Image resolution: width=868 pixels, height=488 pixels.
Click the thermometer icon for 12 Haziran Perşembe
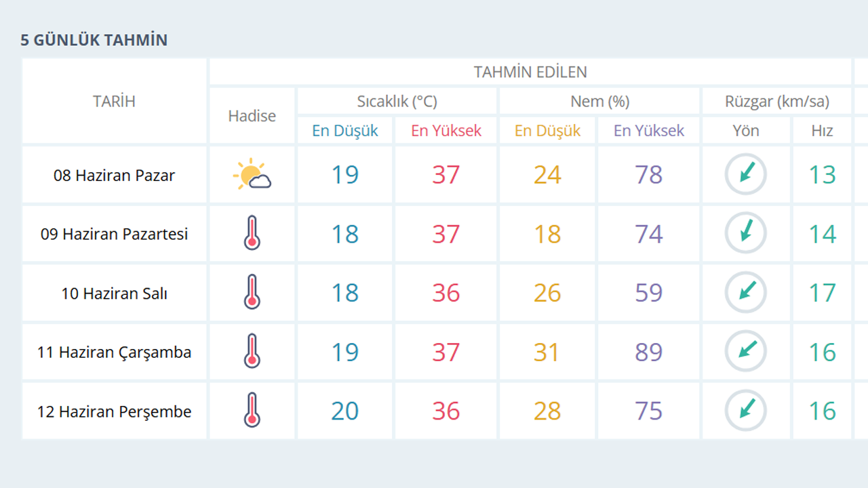click(252, 411)
